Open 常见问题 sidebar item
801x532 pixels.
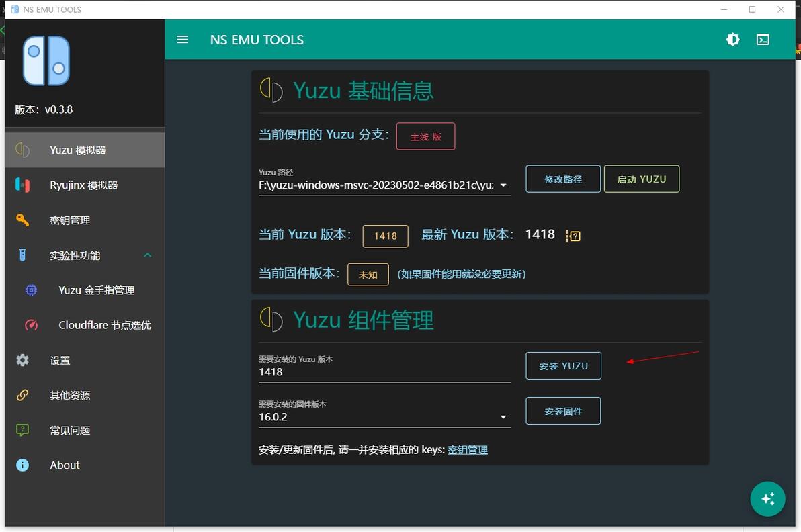[x=85, y=431]
